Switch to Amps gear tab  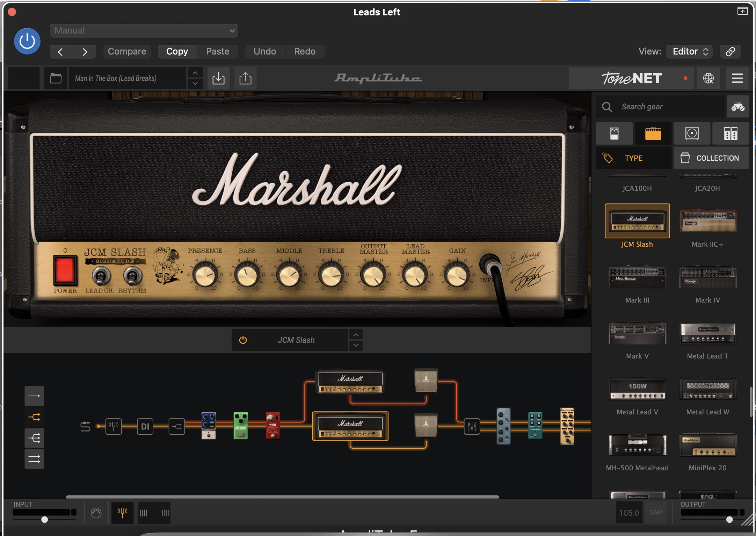pyautogui.click(x=653, y=133)
